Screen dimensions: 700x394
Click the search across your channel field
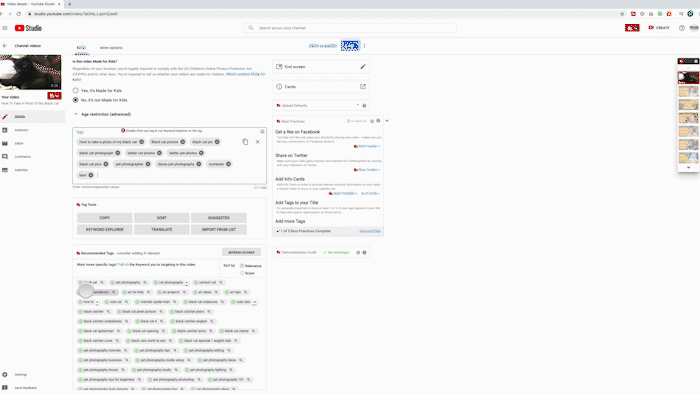click(350, 28)
